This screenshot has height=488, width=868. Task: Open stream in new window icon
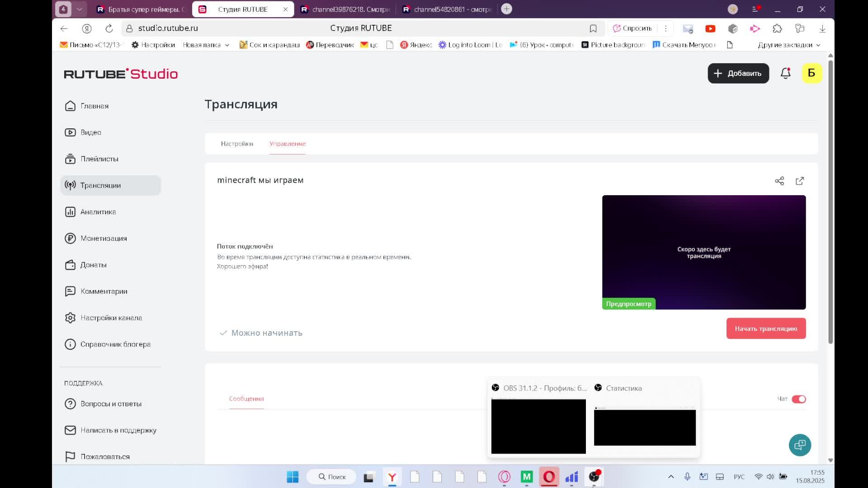coord(800,181)
